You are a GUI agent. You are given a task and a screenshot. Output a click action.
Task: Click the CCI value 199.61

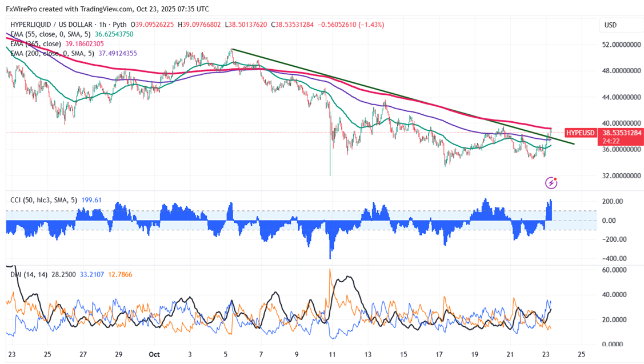tap(91, 200)
